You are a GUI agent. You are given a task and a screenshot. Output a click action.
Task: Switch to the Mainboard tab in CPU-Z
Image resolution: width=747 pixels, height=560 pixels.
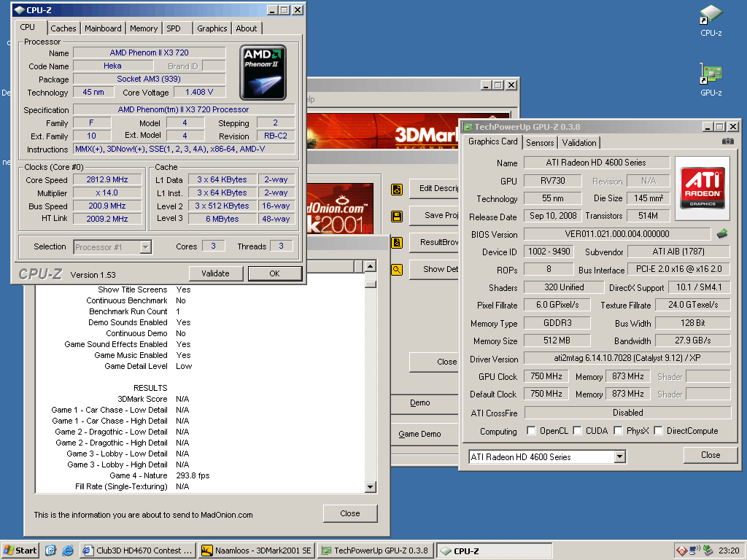coord(103,28)
